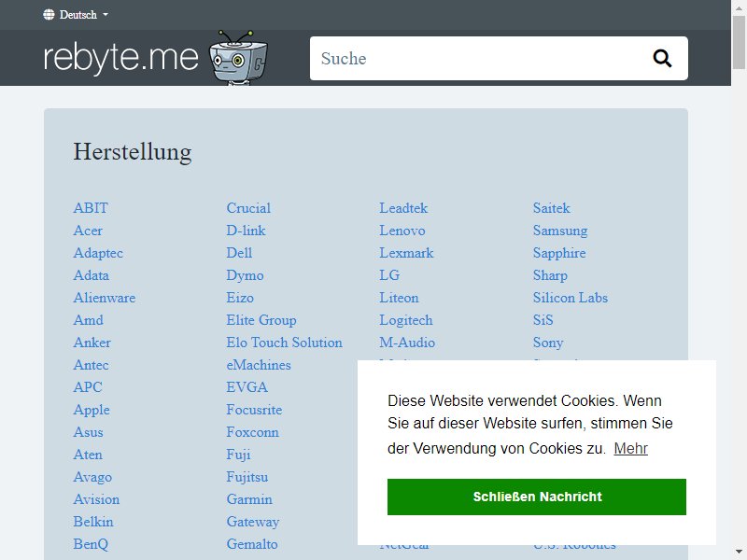
Task: Open the Belkin manufacturer link
Action: coord(93,522)
